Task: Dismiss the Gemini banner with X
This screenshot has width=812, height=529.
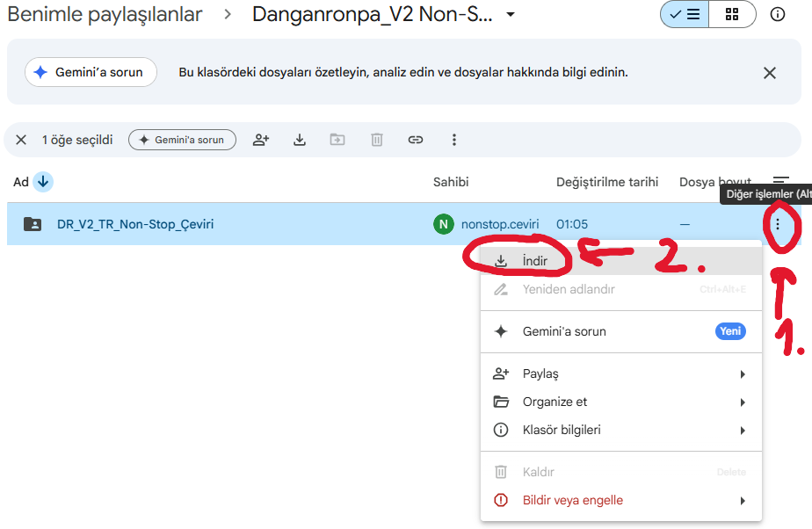Action: [770, 73]
